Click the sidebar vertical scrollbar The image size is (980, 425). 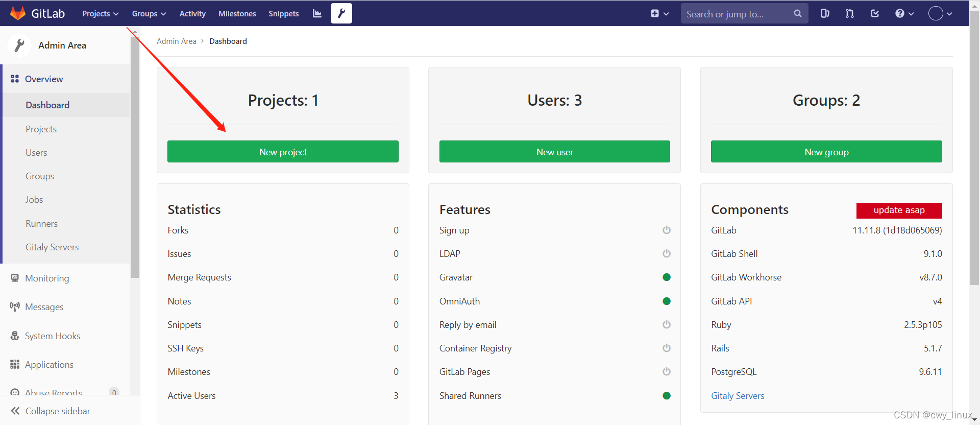pos(135,157)
